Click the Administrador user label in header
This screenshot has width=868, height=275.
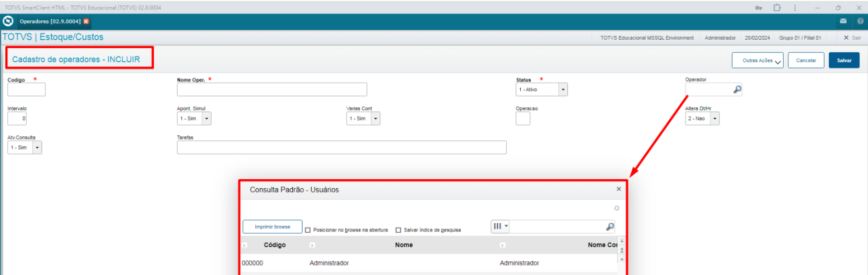(720, 38)
